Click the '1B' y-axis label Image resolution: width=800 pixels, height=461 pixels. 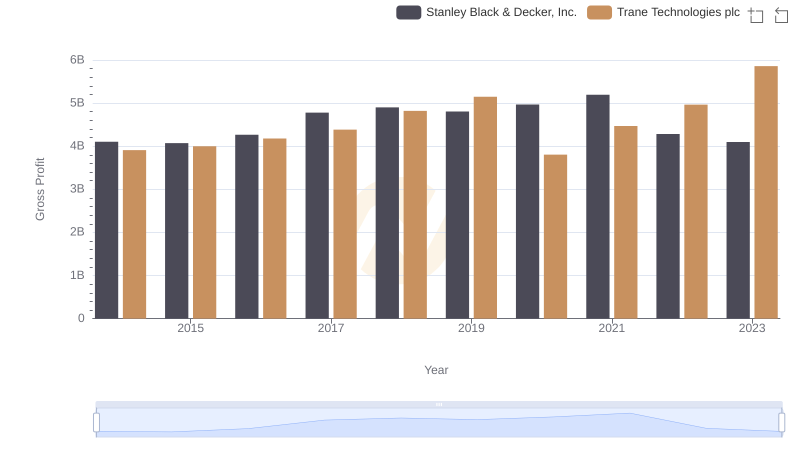pos(77,275)
